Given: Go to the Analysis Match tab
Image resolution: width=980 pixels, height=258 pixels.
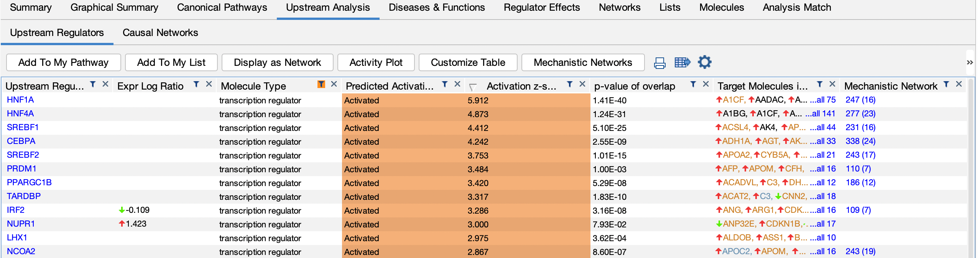Looking at the screenshot, I should [x=797, y=8].
